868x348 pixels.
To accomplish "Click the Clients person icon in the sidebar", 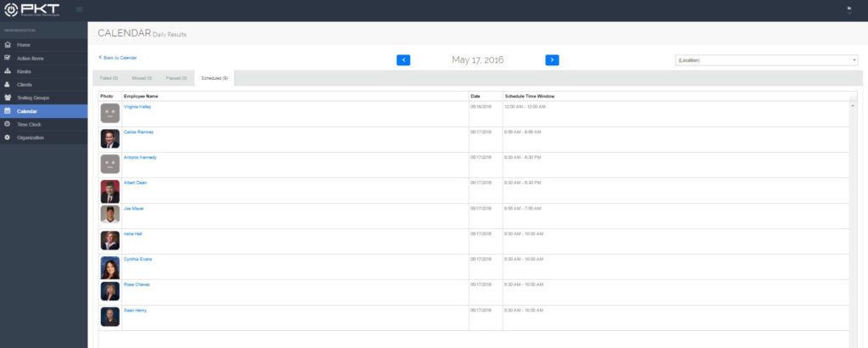I will pos(8,84).
